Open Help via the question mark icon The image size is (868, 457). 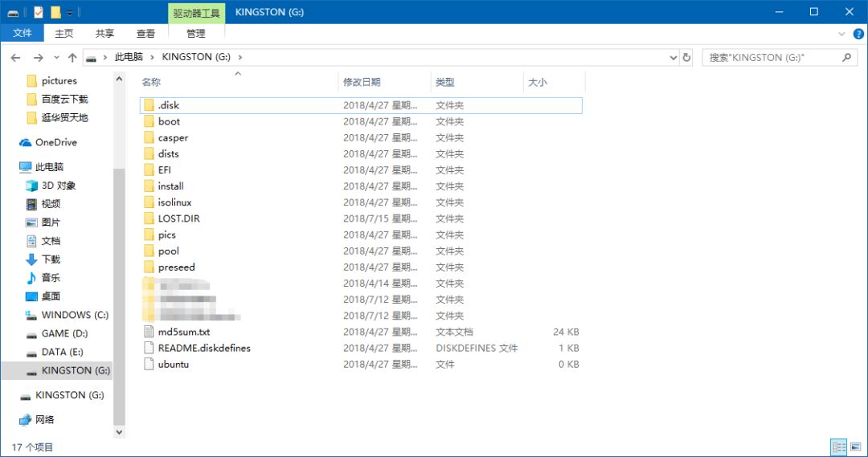(858, 34)
